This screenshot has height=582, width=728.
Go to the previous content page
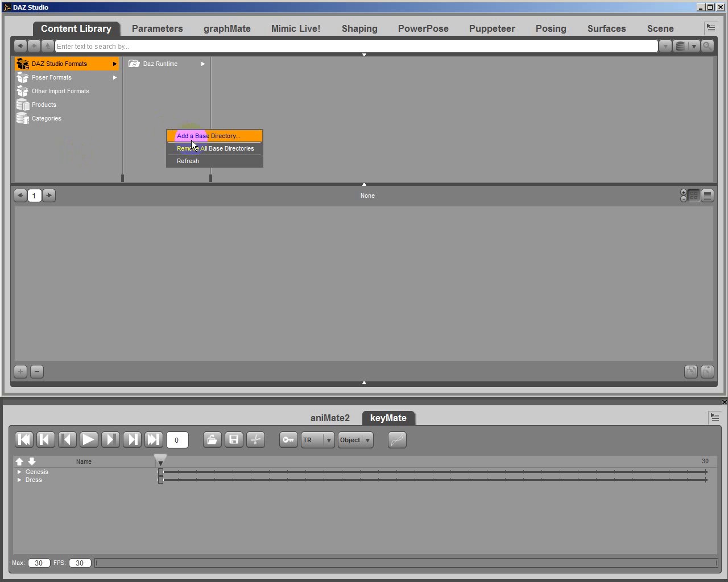pyautogui.click(x=20, y=196)
